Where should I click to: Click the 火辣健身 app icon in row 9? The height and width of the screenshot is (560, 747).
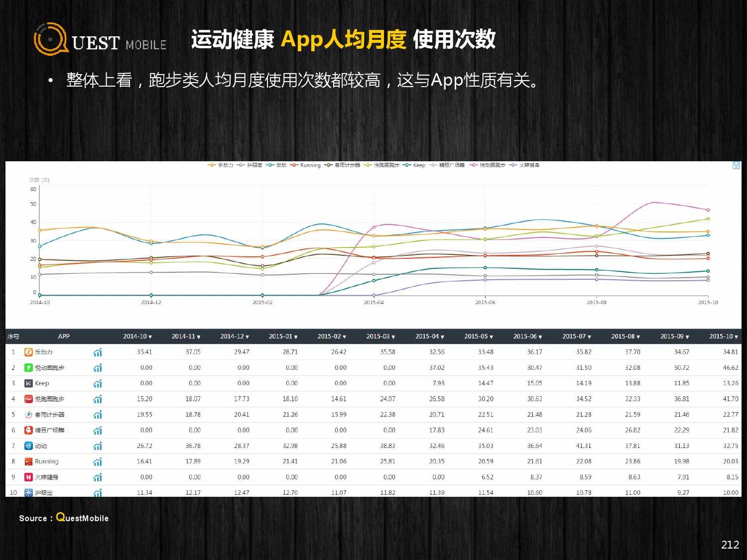pos(28,477)
